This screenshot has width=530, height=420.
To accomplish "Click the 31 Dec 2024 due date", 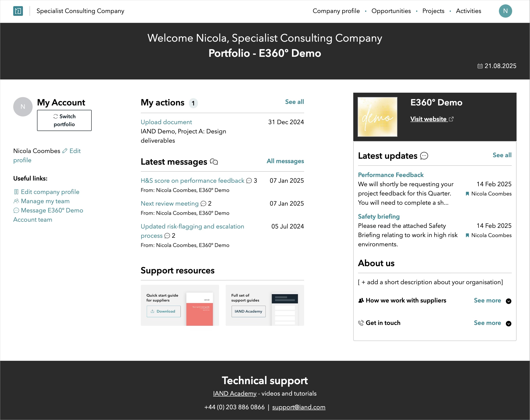I will (x=286, y=122).
